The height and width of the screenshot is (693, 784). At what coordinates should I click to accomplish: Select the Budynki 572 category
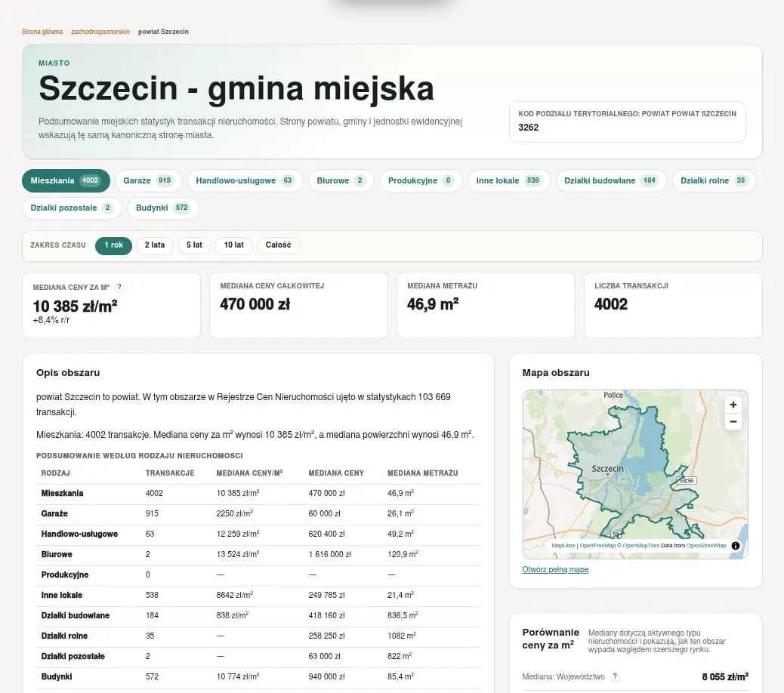point(163,208)
